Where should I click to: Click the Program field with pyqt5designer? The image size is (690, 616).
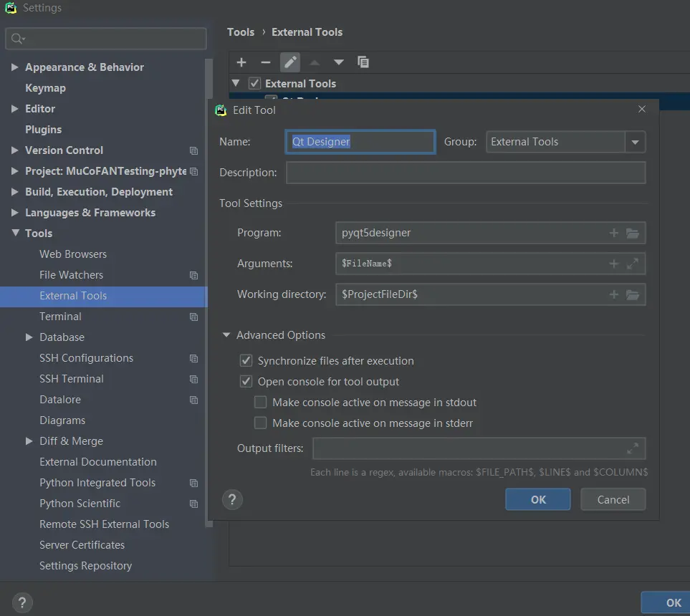coord(490,233)
